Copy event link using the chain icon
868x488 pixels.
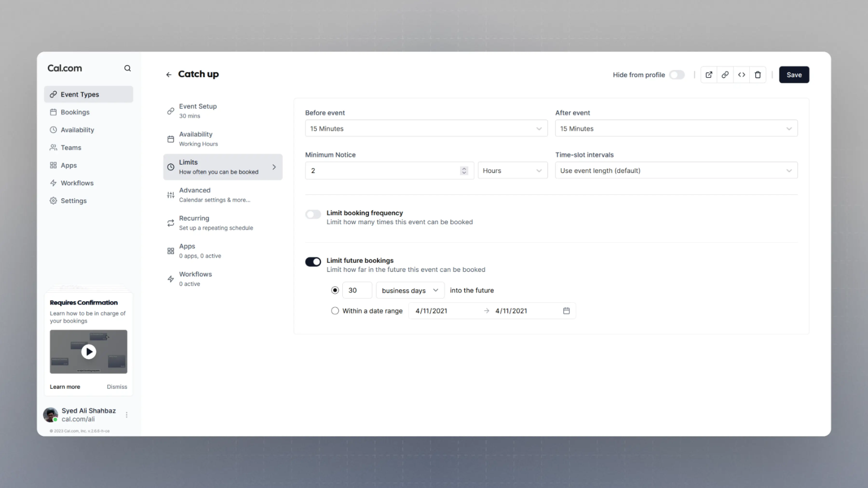click(725, 75)
